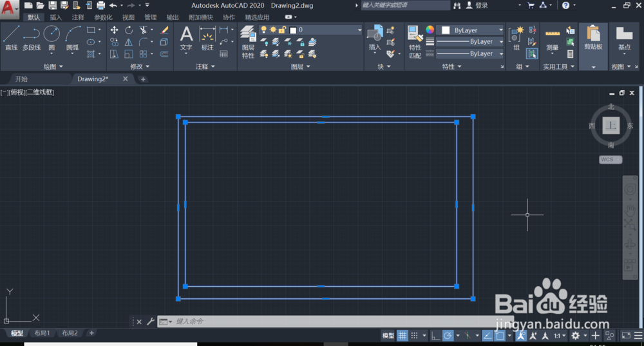The image size is (644, 346).
Task: Expand the 图层 (Layers) panel
Action: click(300, 66)
